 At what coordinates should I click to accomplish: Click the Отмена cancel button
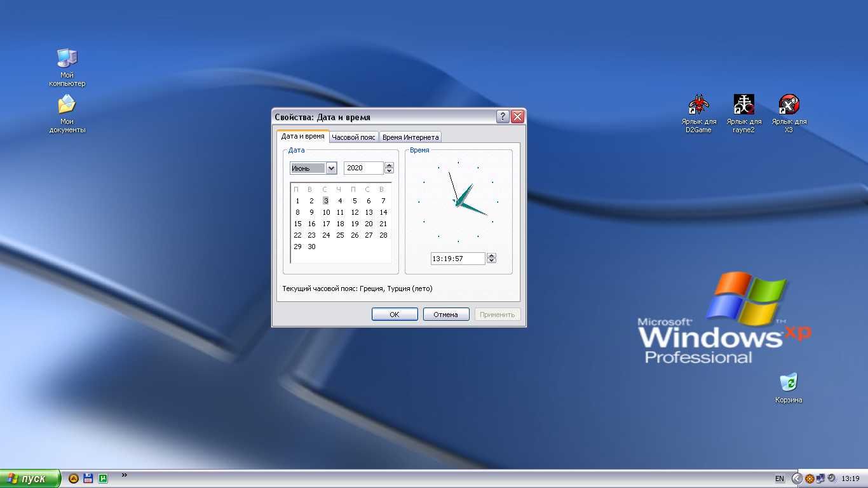pyautogui.click(x=445, y=315)
